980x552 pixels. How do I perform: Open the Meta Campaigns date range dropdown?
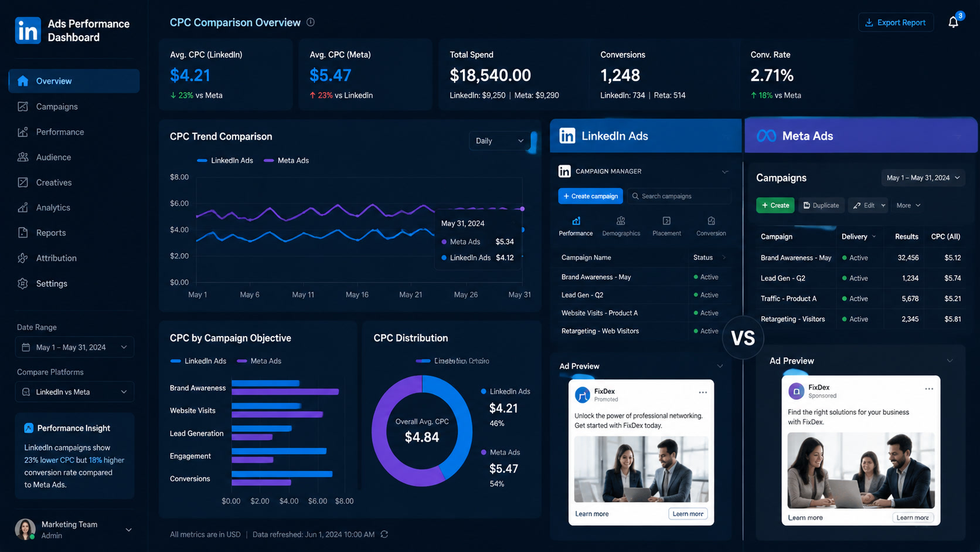point(923,178)
